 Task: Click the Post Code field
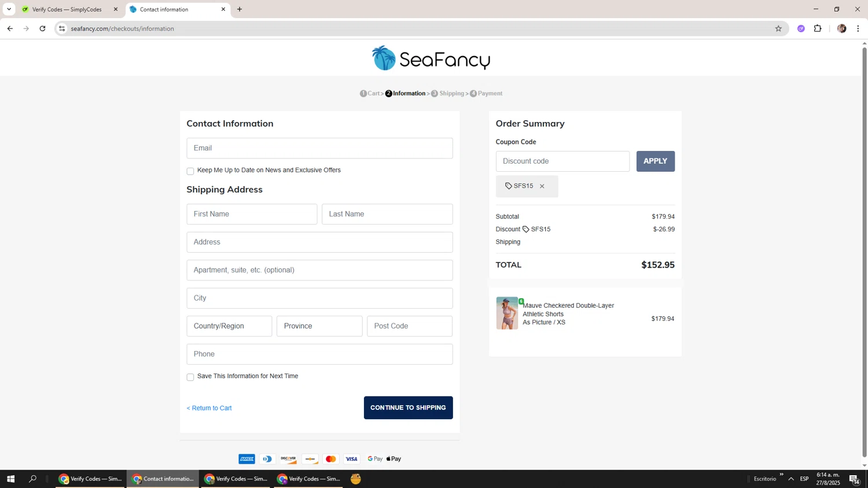pyautogui.click(x=410, y=326)
